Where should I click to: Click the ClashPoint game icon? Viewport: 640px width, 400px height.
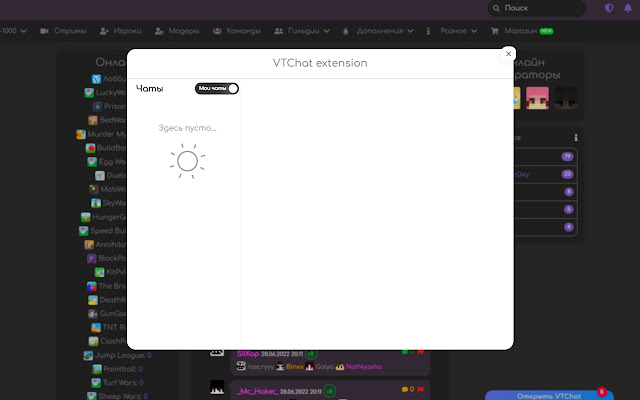pos(93,341)
